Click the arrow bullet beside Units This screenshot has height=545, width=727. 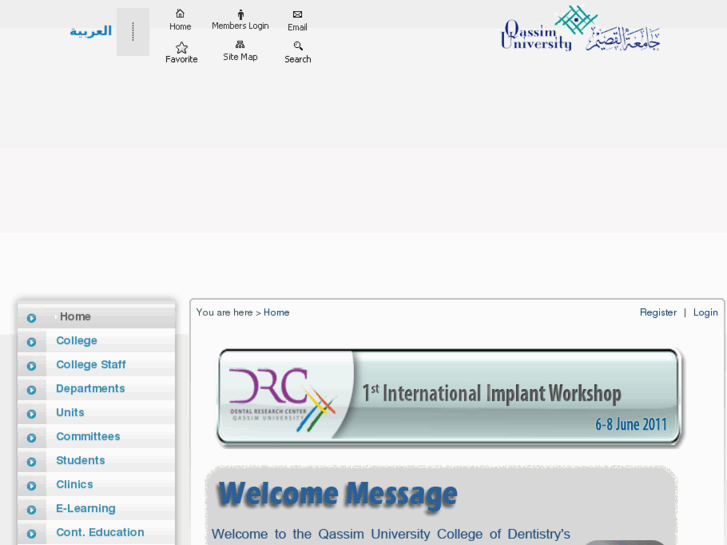click(x=31, y=414)
